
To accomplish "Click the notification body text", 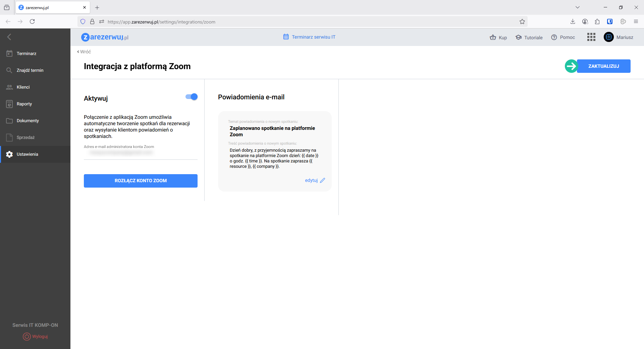I will [x=274, y=158].
